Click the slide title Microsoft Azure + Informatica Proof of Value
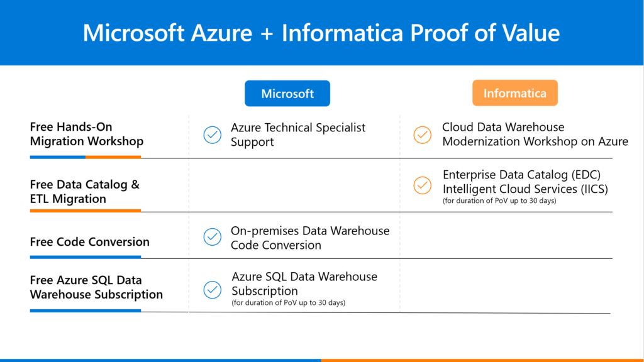The height and width of the screenshot is (362, 644). tap(321, 33)
